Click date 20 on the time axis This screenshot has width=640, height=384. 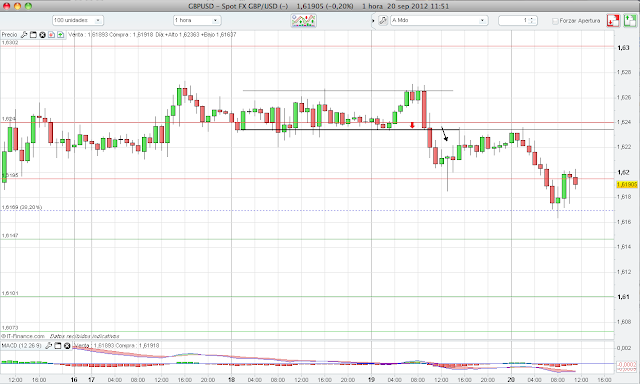coord(511,380)
